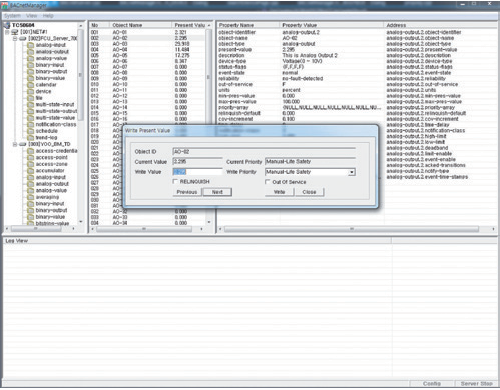Click the Previous button in dialog

click(187, 192)
